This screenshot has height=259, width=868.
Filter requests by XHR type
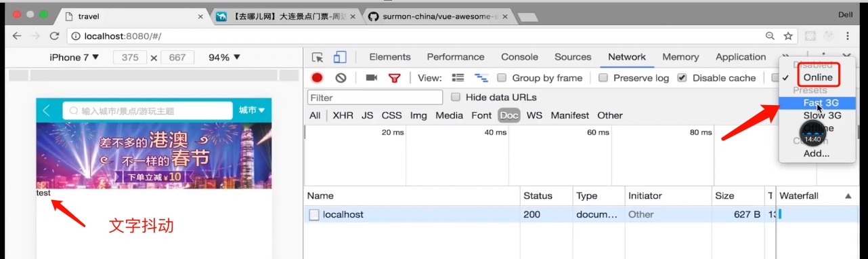(x=343, y=115)
